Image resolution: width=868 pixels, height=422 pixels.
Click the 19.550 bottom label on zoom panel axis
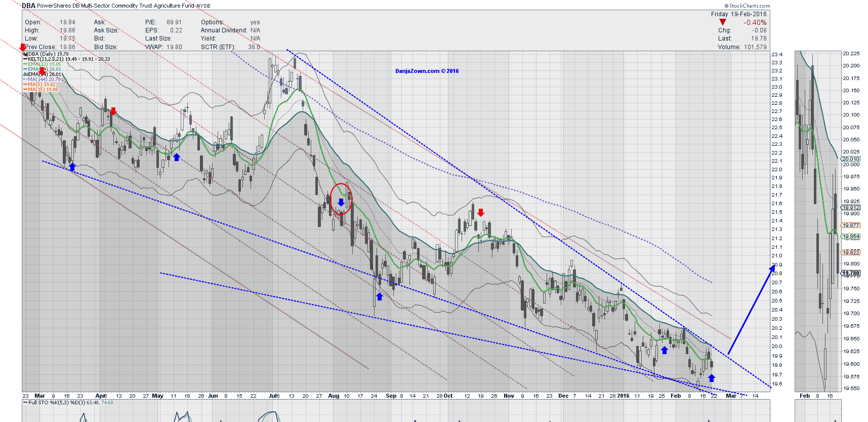pos(851,389)
